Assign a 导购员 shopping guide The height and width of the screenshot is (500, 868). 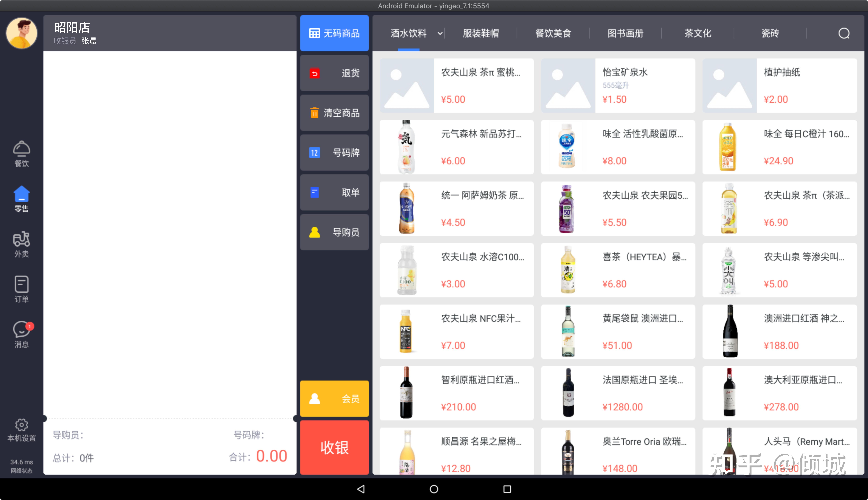click(334, 232)
